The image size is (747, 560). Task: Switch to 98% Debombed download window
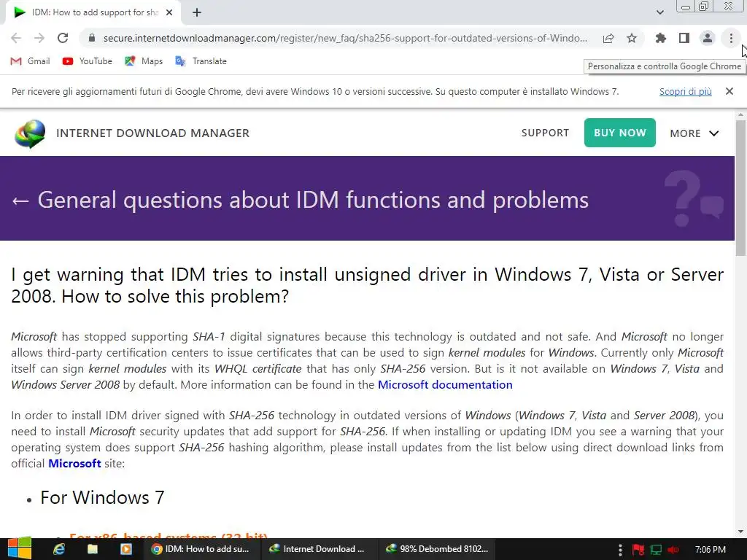(438, 549)
